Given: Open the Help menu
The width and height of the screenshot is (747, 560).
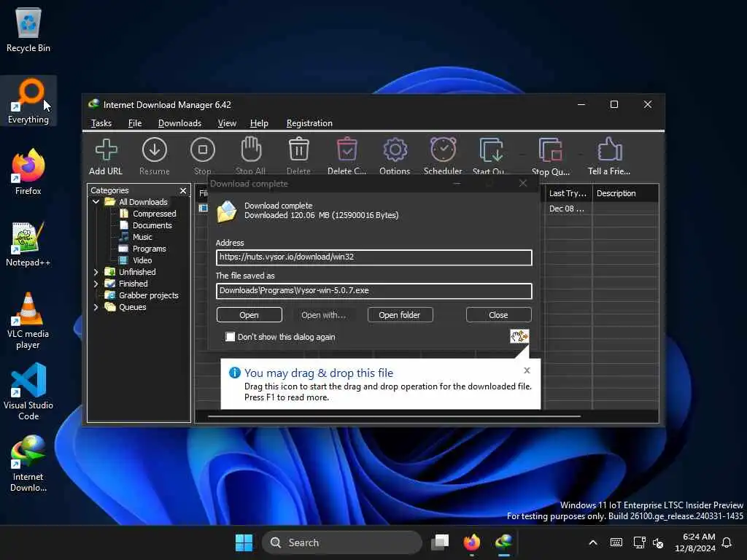Looking at the screenshot, I should (259, 123).
